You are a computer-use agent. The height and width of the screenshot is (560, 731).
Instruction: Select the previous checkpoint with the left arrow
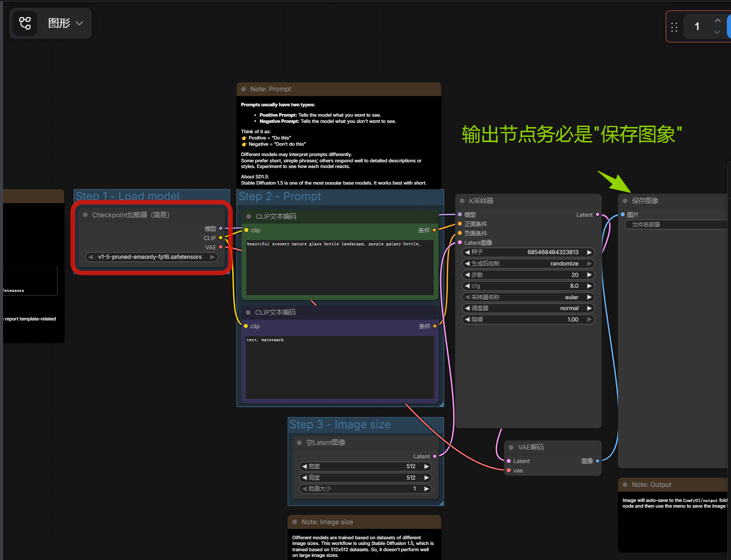(x=90, y=257)
